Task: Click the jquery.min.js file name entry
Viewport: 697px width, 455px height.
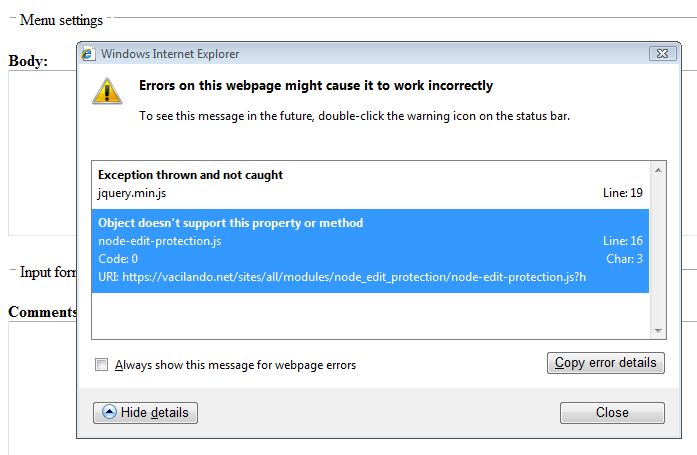Action: [x=132, y=193]
